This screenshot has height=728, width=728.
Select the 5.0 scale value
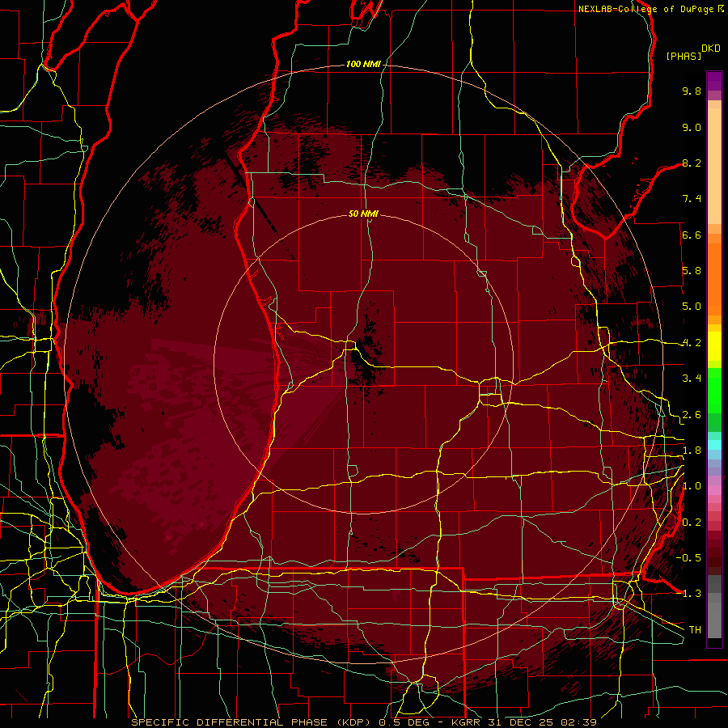tap(692, 307)
